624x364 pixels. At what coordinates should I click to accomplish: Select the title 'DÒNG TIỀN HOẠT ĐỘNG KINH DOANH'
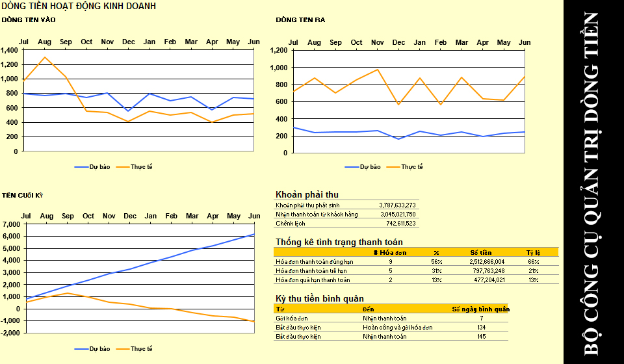pos(79,6)
